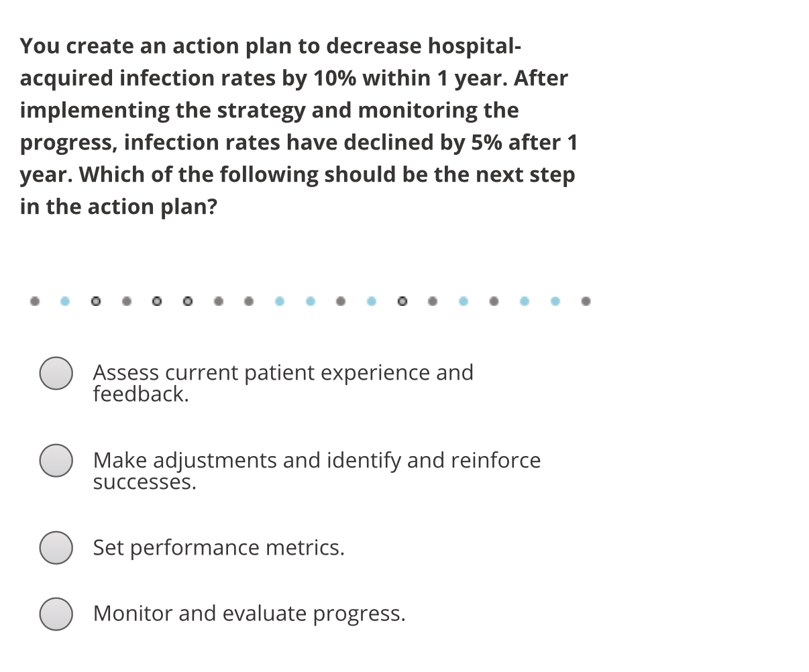Image resolution: width=809 pixels, height=672 pixels.
Task: Click the first gray progress dot
Action: coord(34,301)
